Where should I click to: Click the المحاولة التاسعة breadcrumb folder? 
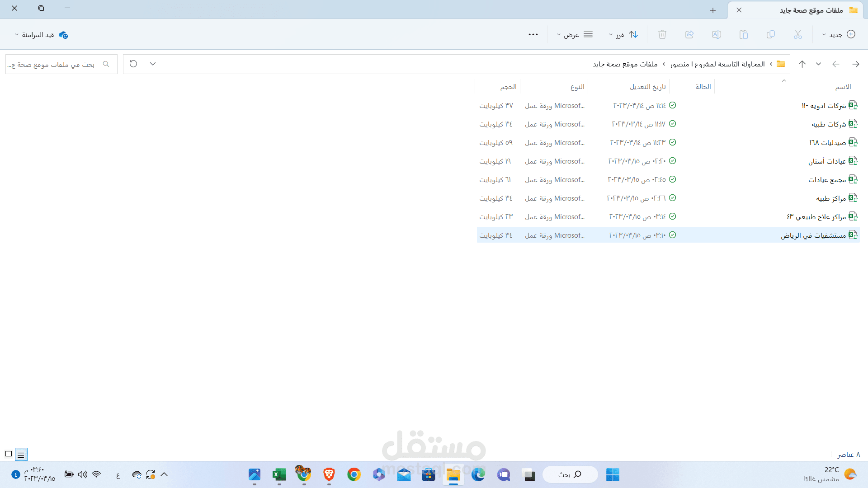point(717,64)
